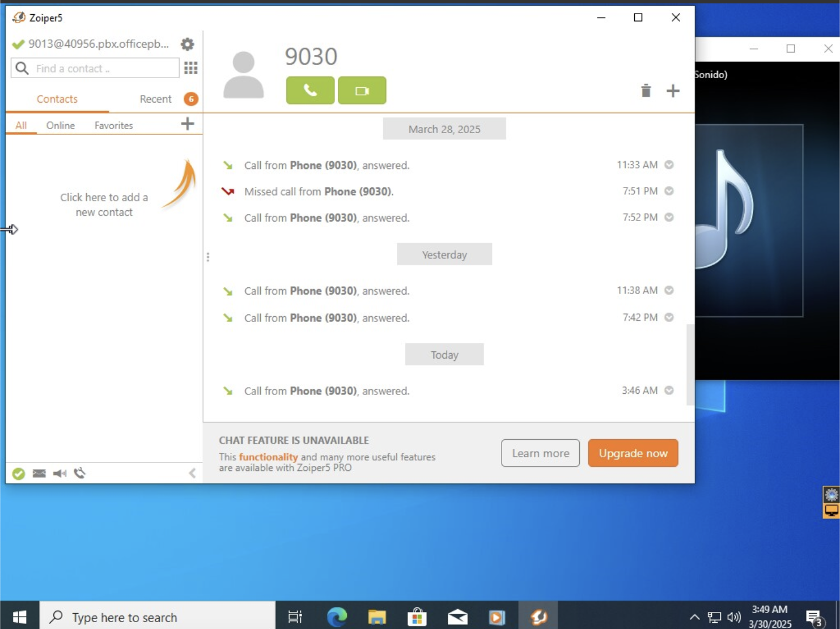
Task: Start a voice call to 9030
Action: click(310, 91)
